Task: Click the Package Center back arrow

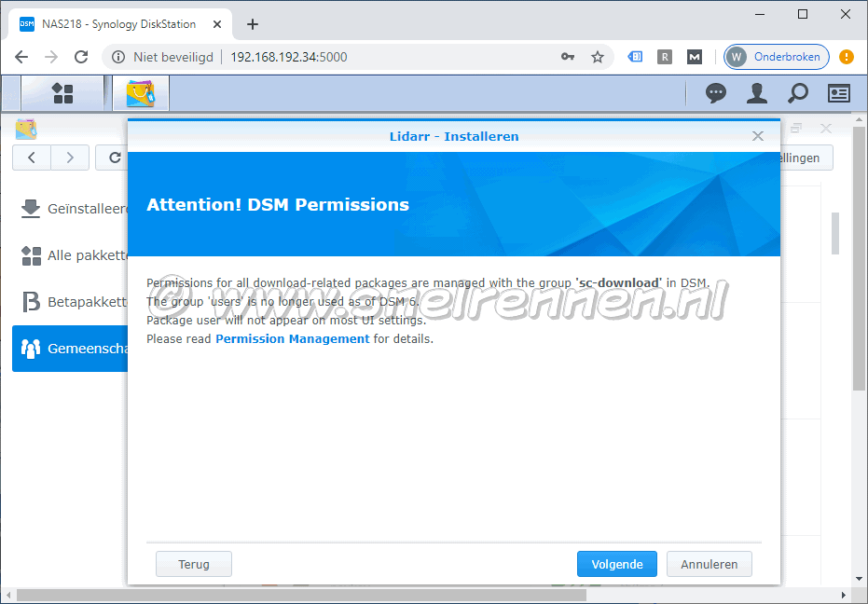Action: click(x=32, y=158)
